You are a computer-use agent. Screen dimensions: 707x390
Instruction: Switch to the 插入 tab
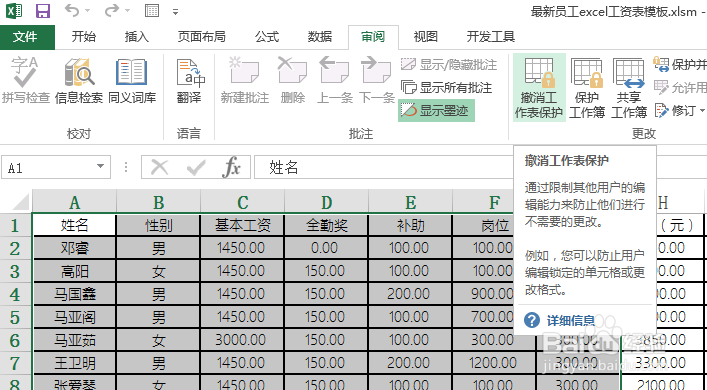click(x=137, y=37)
